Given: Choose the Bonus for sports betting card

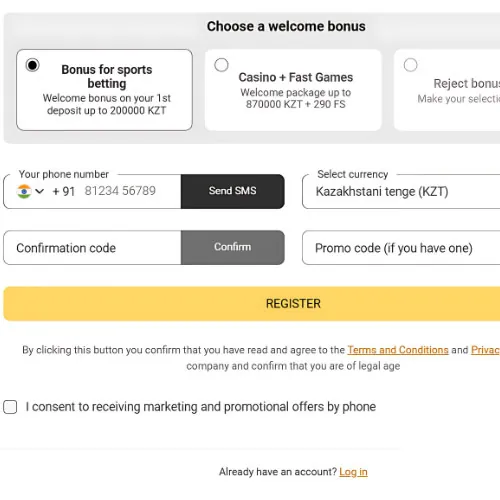Looking at the screenshot, I should pyautogui.click(x=104, y=90).
